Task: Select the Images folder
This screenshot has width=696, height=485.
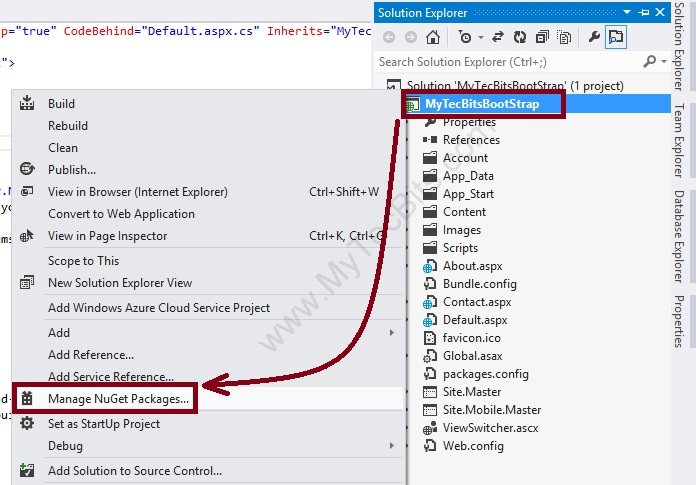Action: pos(462,230)
